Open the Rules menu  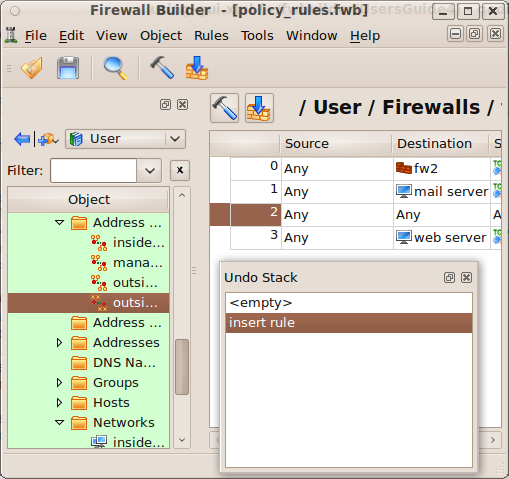click(x=211, y=35)
